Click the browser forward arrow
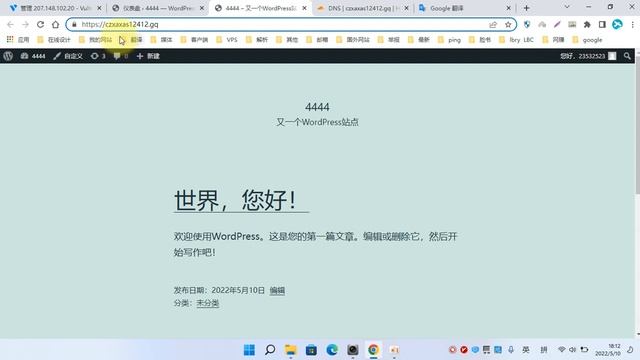640x360 pixels. pos(25,24)
